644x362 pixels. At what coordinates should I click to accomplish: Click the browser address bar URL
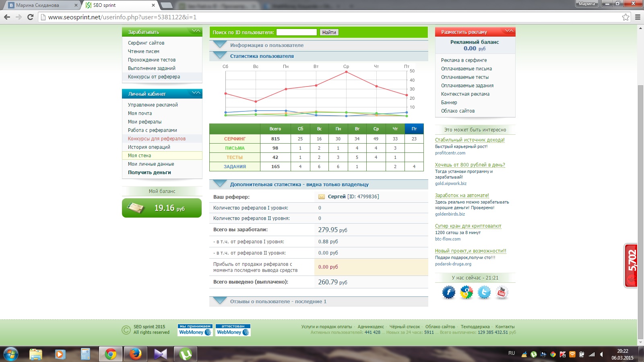(122, 17)
